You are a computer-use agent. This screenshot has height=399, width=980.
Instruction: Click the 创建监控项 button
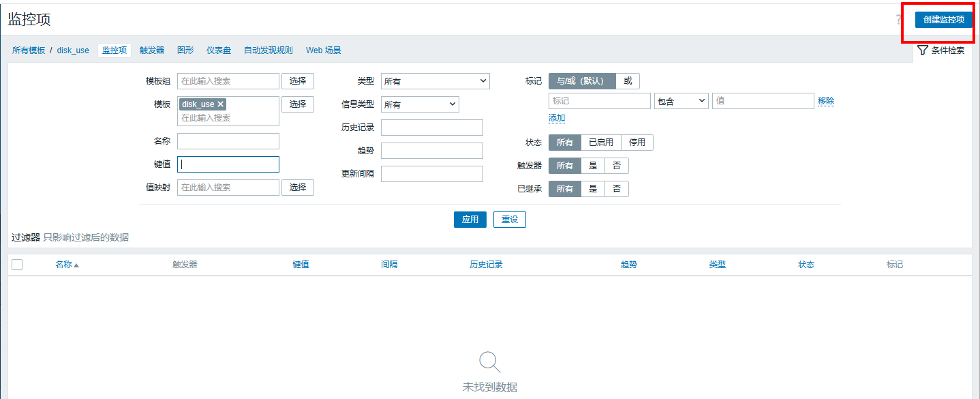coord(943,20)
